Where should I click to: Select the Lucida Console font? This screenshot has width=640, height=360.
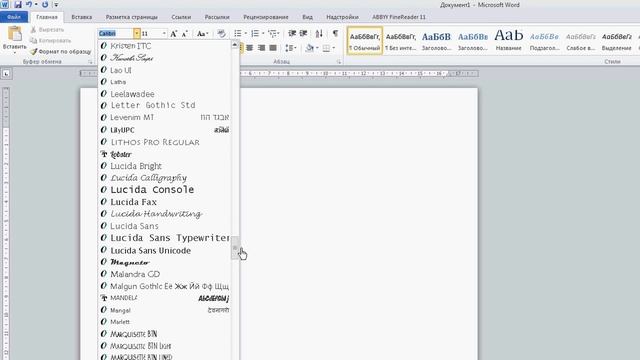165,190
